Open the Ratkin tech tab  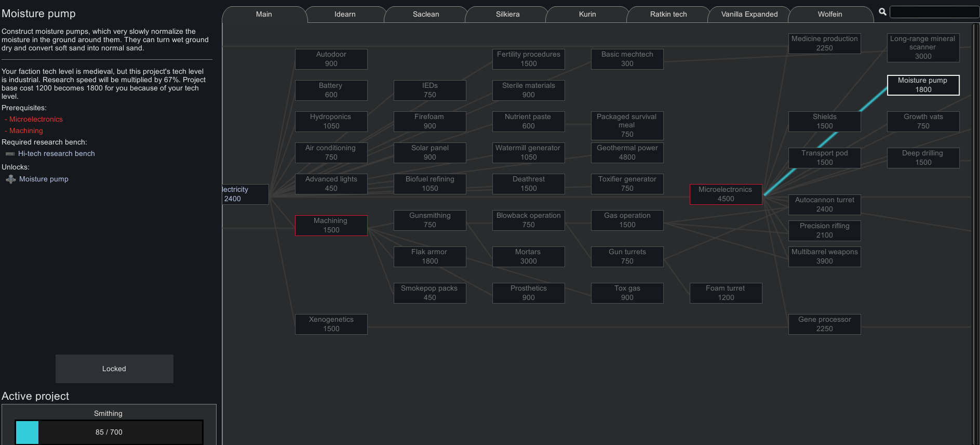click(668, 15)
